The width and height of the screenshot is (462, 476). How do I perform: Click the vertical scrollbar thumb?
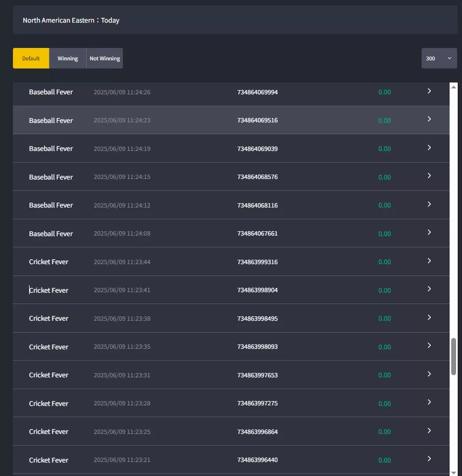click(x=453, y=357)
